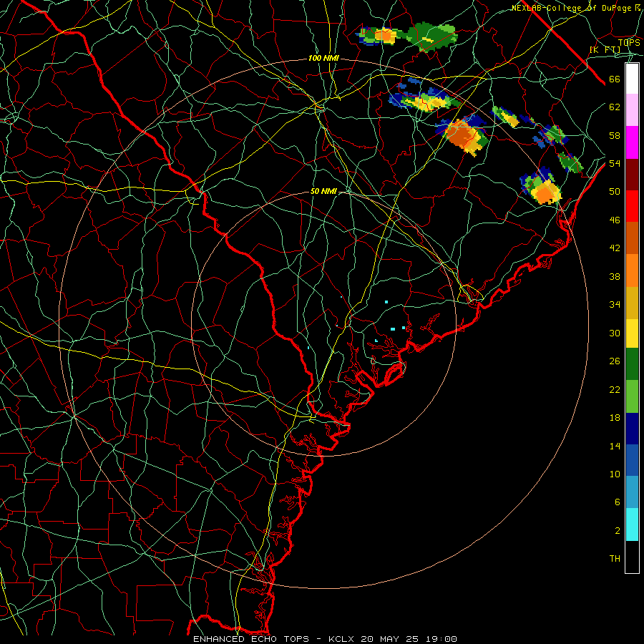
Task: Click the 26 value on the scale
Action: pyautogui.click(x=615, y=361)
